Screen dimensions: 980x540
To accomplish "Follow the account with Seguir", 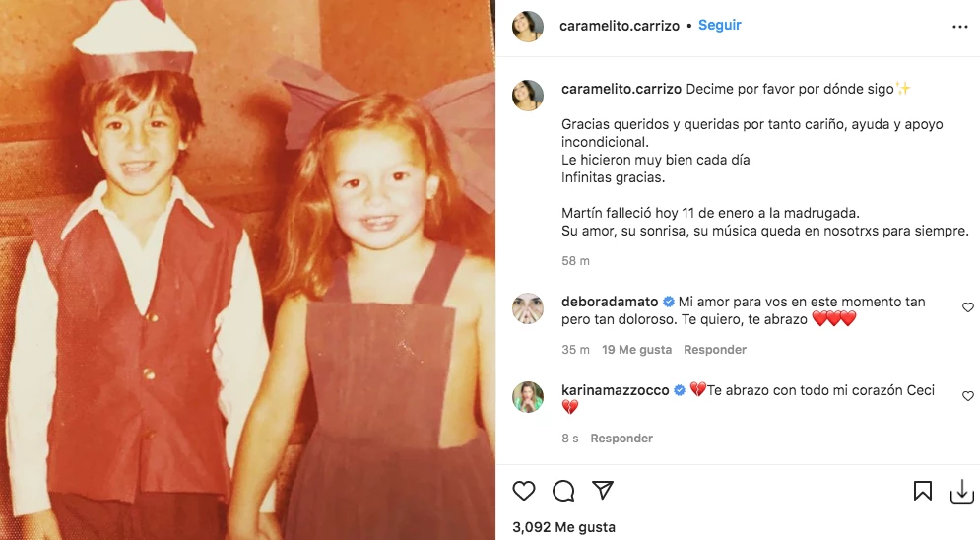I will point(719,25).
